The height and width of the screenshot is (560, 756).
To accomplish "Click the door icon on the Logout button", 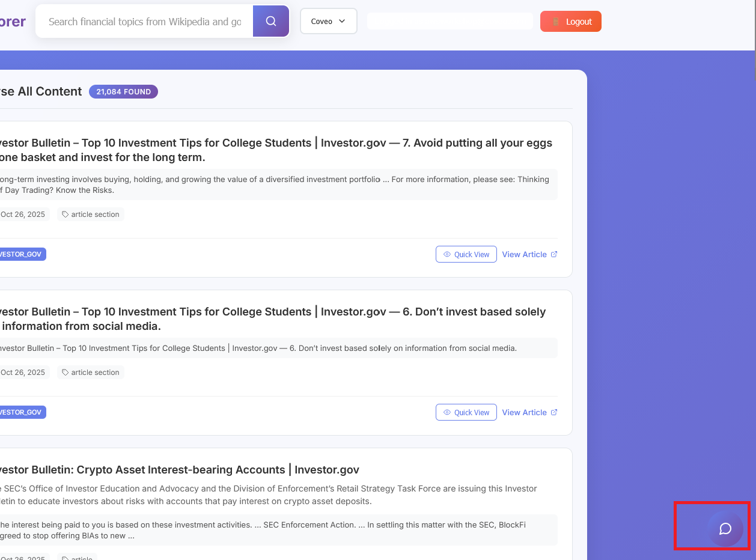I will 556,22.
